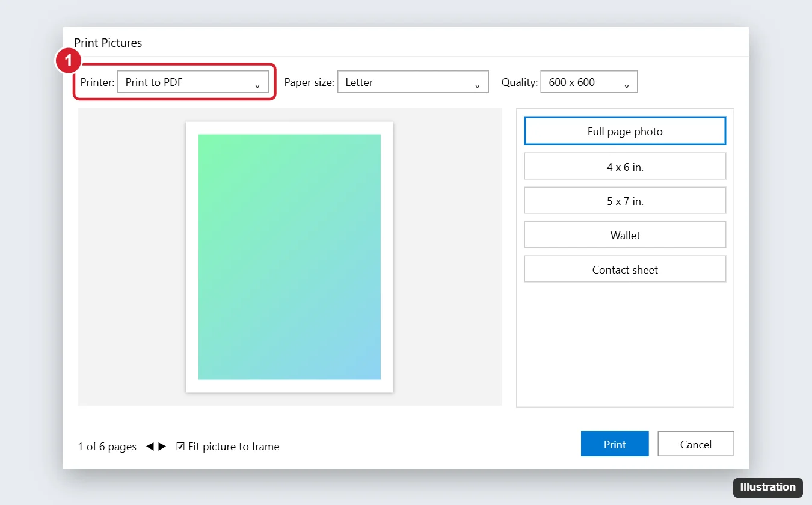This screenshot has height=505, width=812.
Task: Choose the 4 x 6 in. layout
Action: point(625,167)
